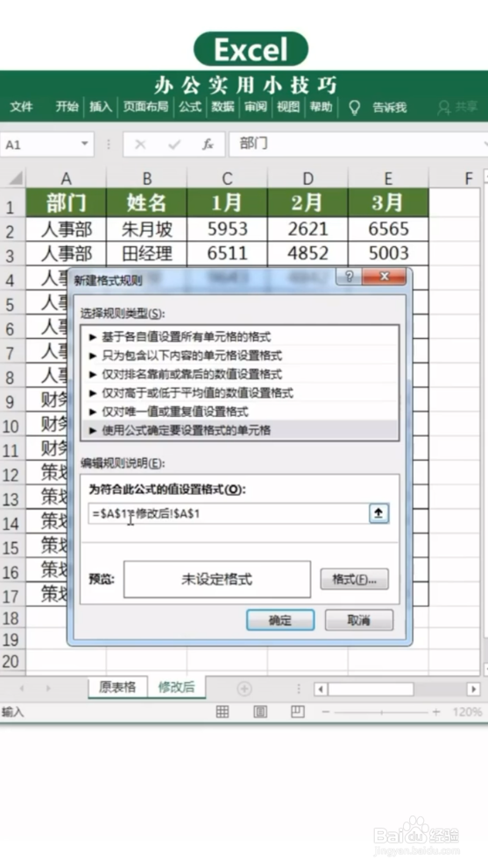The height and width of the screenshot is (868, 488).
Task: Click the 取消 cancel button
Action: (359, 620)
